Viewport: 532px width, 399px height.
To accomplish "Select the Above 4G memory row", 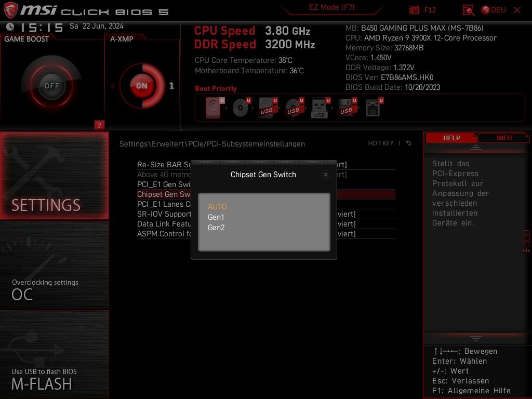I will (x=266, y=175).
